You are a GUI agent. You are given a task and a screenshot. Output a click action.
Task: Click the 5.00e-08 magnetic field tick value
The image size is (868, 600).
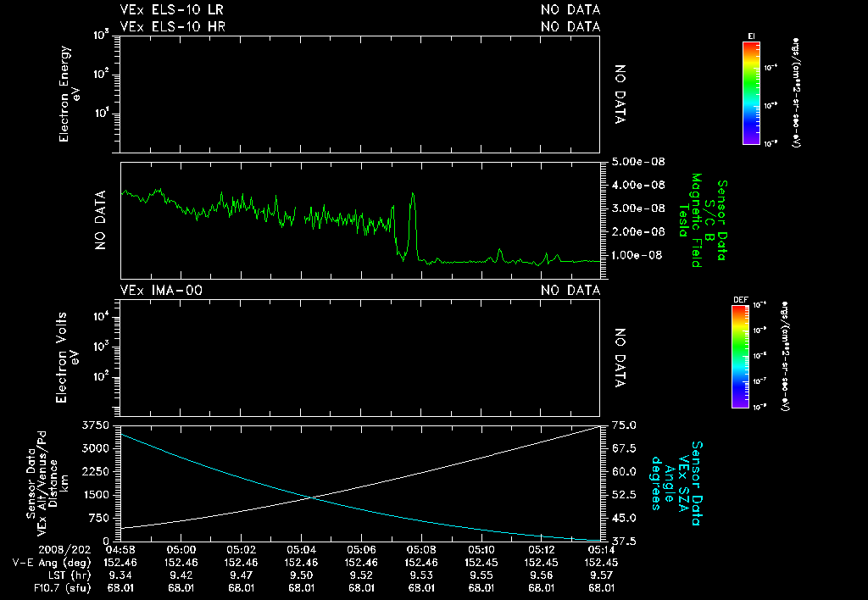638,162
